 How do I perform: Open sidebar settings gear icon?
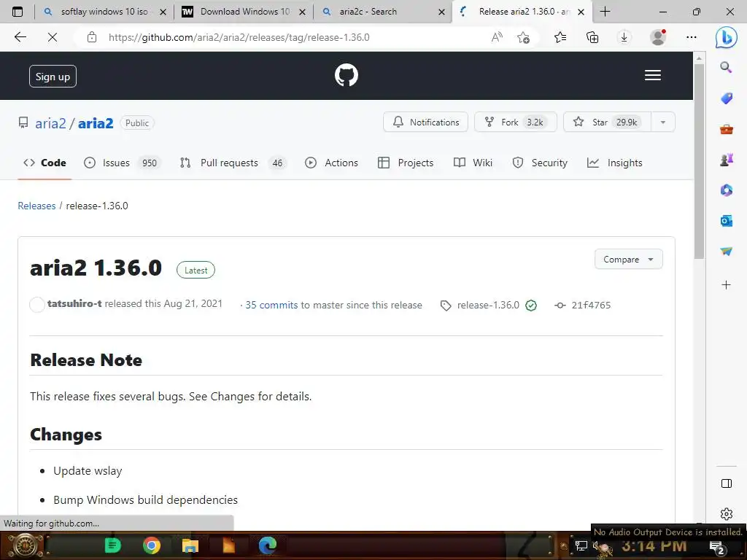coord(726,514)
